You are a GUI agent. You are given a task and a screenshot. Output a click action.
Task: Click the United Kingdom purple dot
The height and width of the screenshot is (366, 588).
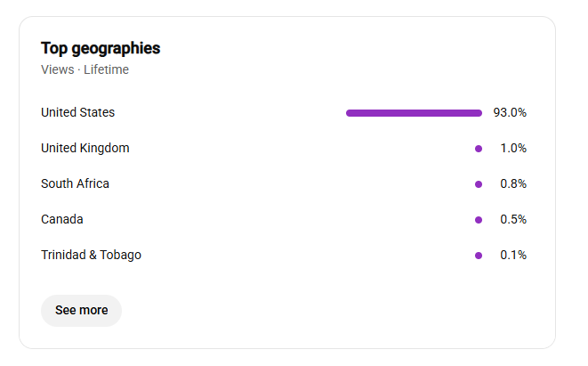479,149
